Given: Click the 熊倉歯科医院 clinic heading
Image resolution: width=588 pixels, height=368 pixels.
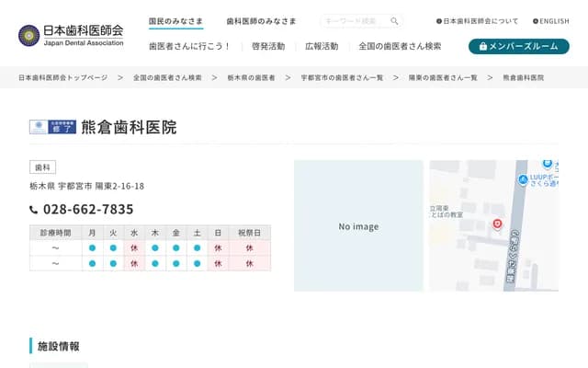Looking at the screenshot, I should pyautogui.click(x=129, y=127).
